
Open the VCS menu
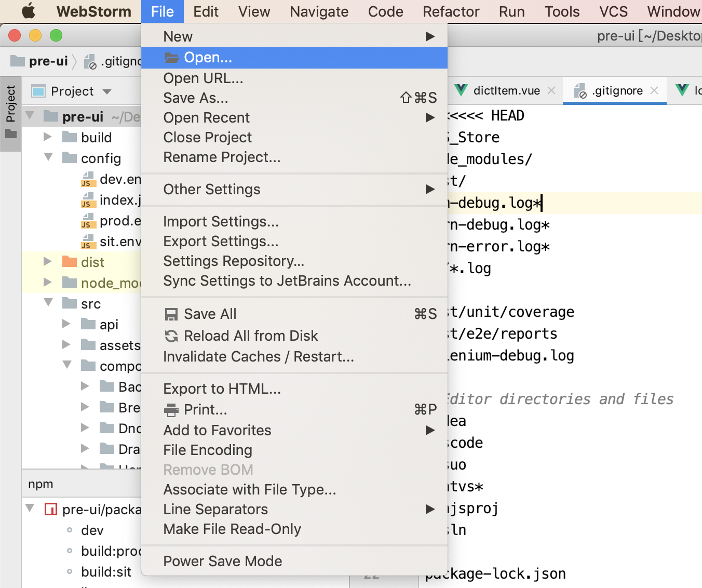pos(613,11)
